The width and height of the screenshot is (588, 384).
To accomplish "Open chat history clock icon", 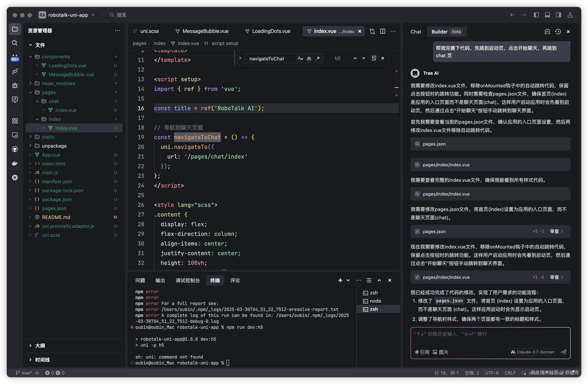I will click(558, 32).
